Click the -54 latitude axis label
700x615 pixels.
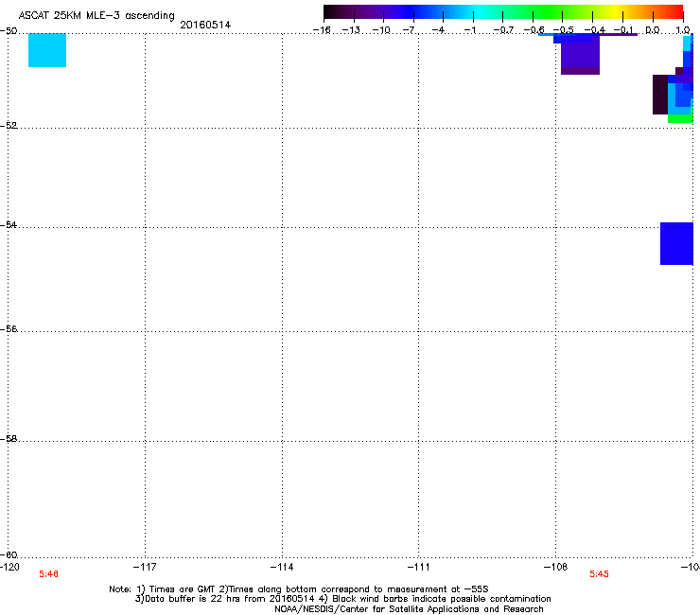click(x=9, y=224)
